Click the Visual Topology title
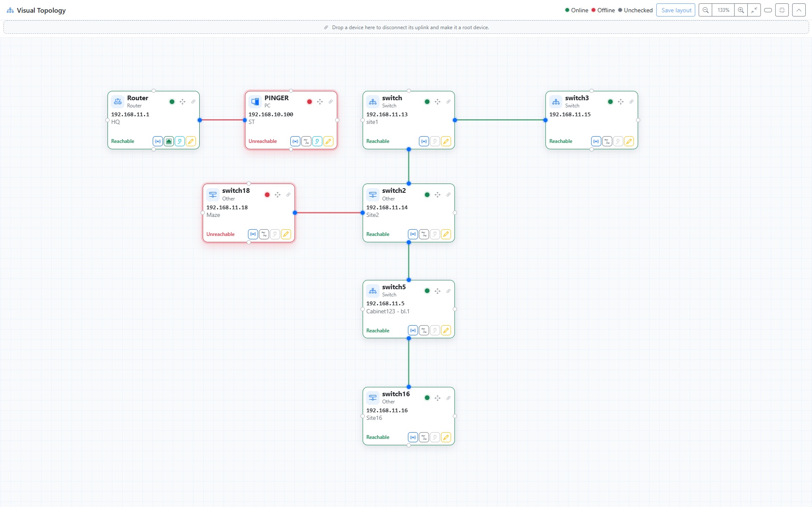This screenshot has width=812, height=507. tap(41, 11)
